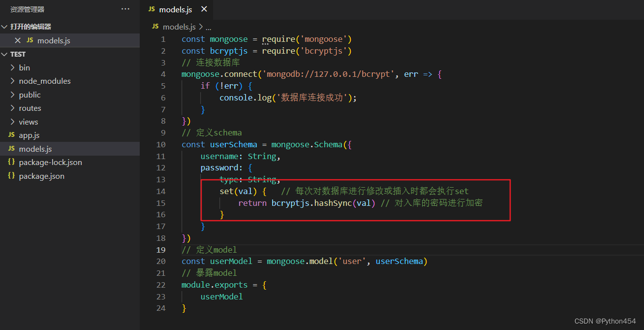Click the braces icon beside package.json
The width and height of the screenshot is (644, 330).
[x=11, y=176]
